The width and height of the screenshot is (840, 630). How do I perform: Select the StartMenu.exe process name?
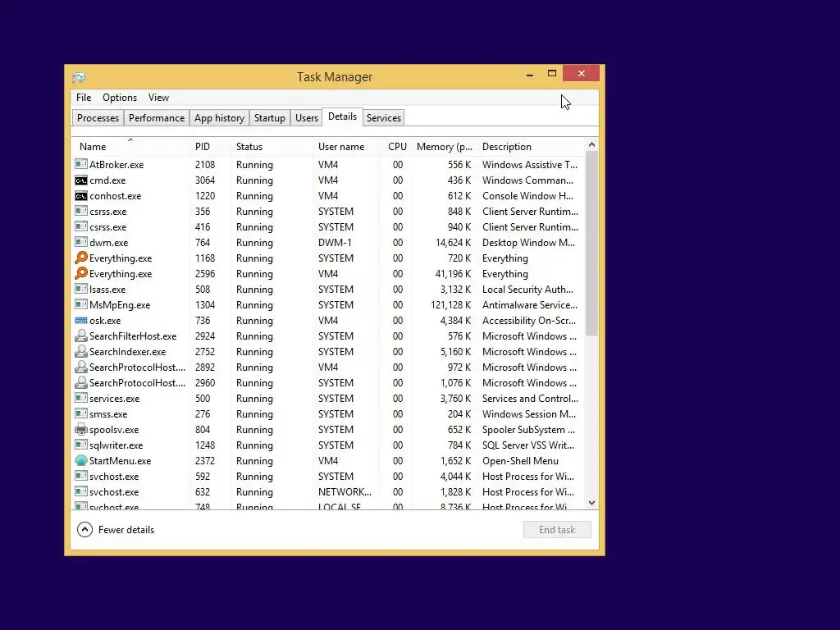[120, 461]
